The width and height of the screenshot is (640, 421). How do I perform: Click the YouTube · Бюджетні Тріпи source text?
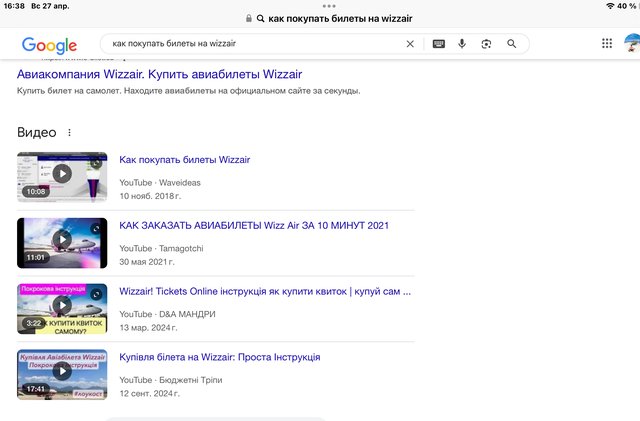pyautogui.click(x=171, y=380)
